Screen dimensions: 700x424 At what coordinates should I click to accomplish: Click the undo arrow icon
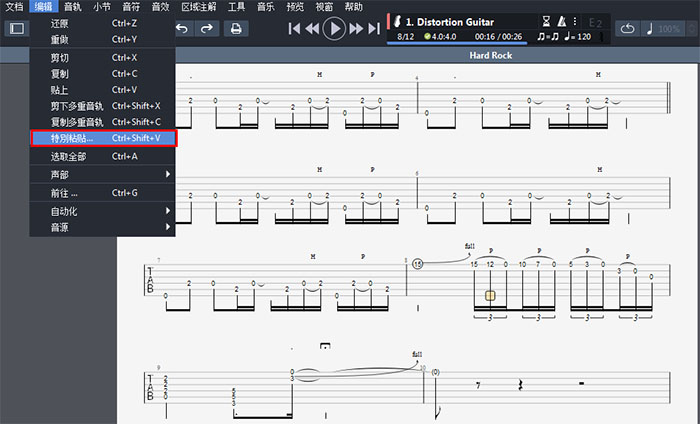(x=181, y=28)
